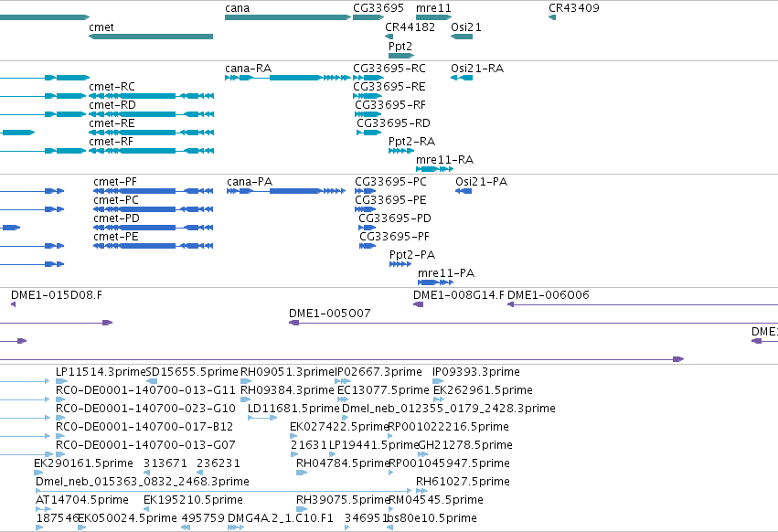Image resolution: width=778 pixels, height=532 pixels.
Task: Click transcript CG33695-RE
Action: pyautogui.click(x=368, y=96)
